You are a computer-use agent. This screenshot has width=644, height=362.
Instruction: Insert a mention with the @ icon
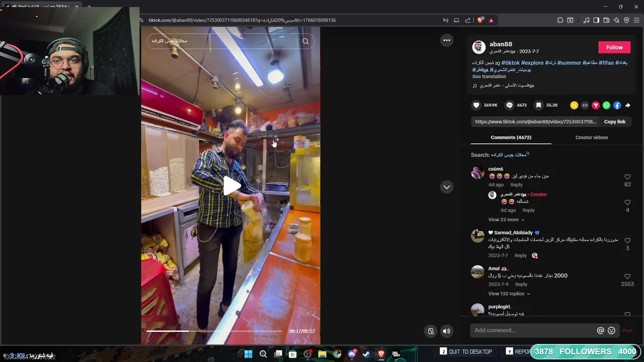[x=600, y=330]
